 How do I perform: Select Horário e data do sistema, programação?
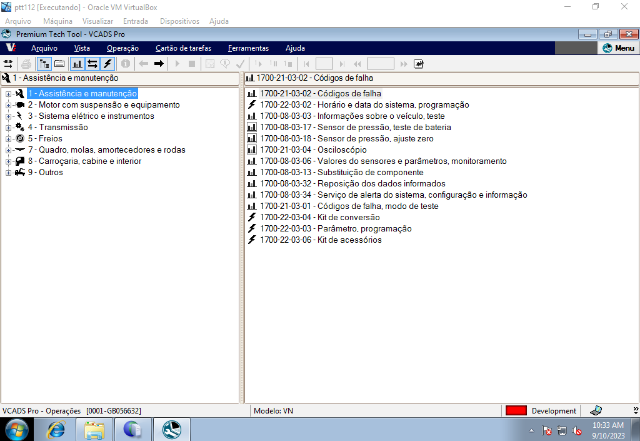point(364,105)
